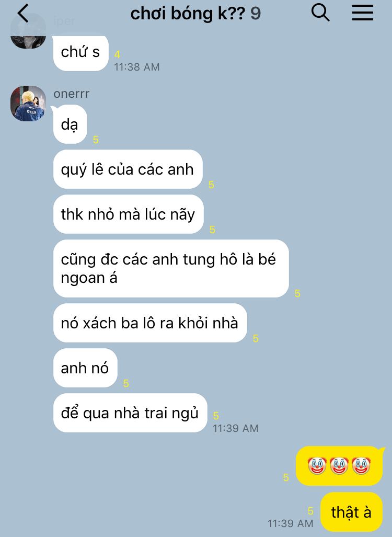Open the chat search magnifier
Viewport: 392px width, 537px height.
tap(320, 13)
